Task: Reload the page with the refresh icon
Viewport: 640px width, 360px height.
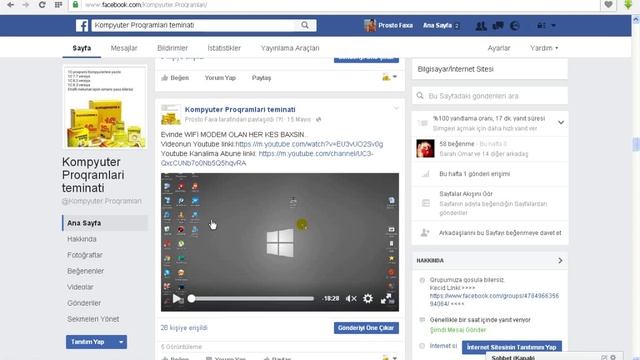Action: click(x=42, y=4)
